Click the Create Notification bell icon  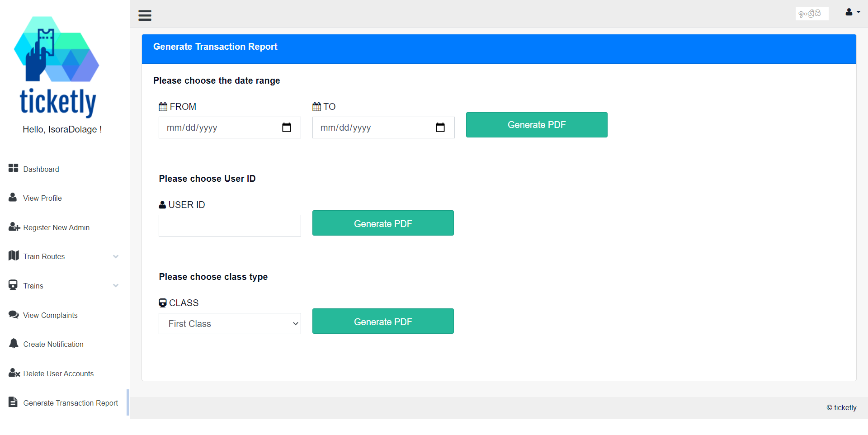pyautogui.click(x=14, y=343)
